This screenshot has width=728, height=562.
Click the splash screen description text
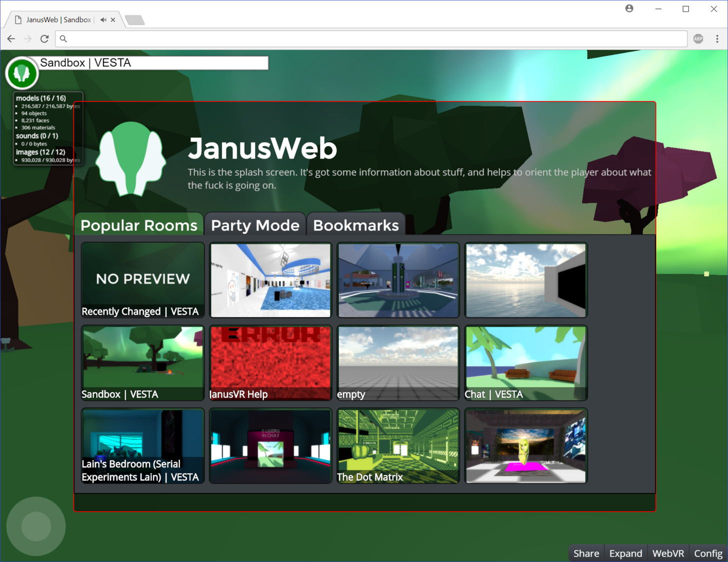(419, 178)
